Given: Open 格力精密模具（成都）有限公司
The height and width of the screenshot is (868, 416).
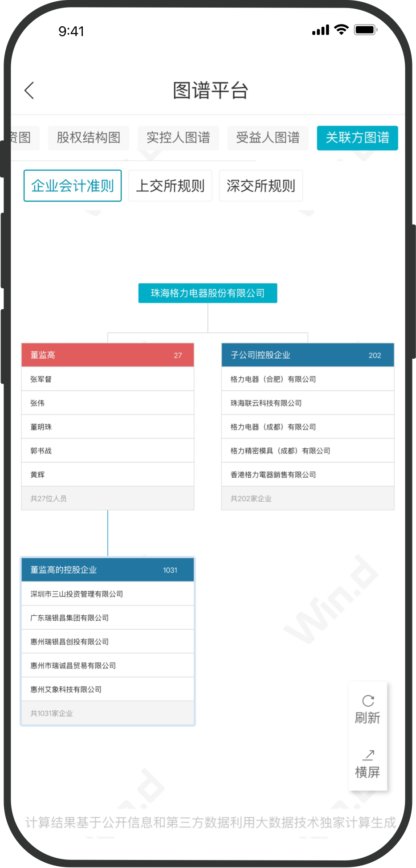Looking at the screenshot, I should (308, 450).
